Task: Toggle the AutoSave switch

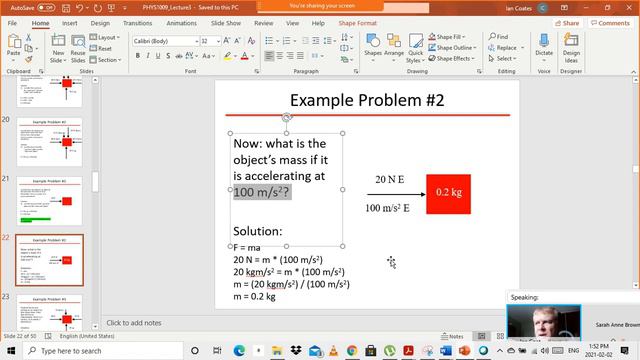Action: pyautogui.click(x=46, y=8)
